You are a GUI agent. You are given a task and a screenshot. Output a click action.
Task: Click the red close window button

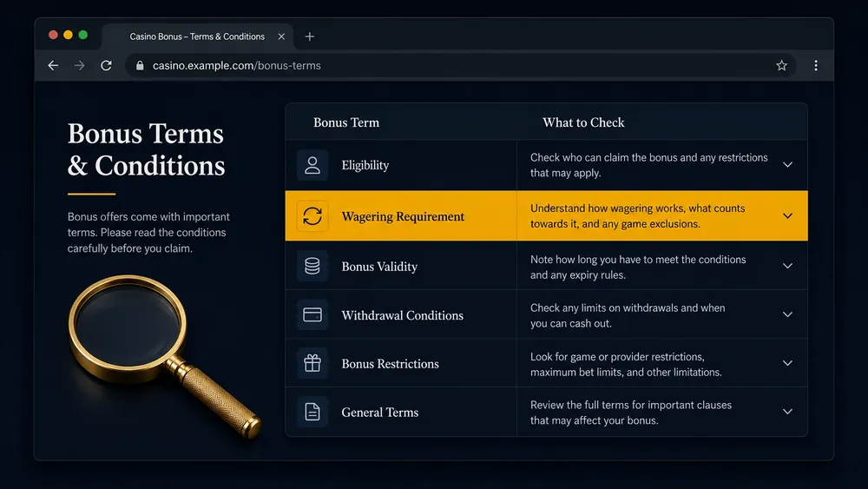pos(53,35)
